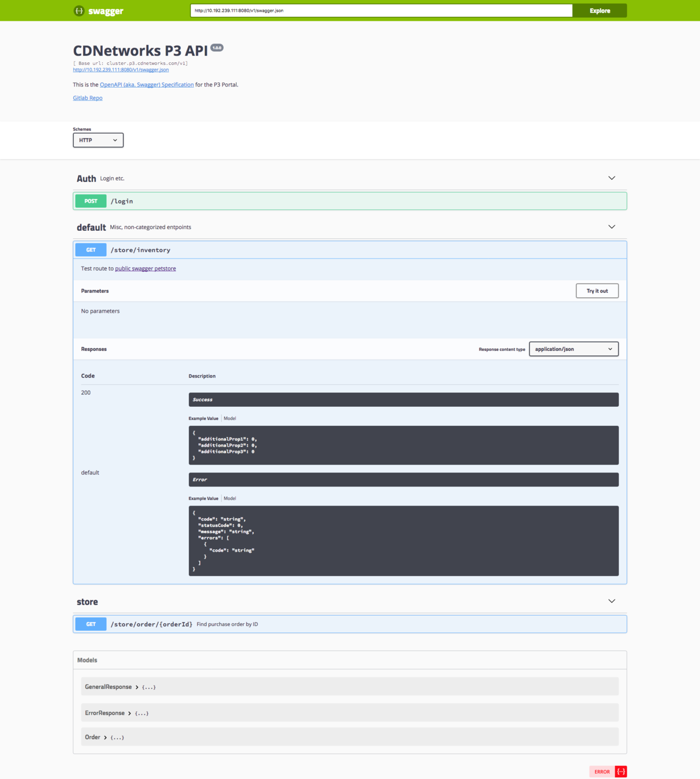Screen dimensions: 700x779
Task: Switch to Model tab for 200 response
Action: tap(230, 418)
